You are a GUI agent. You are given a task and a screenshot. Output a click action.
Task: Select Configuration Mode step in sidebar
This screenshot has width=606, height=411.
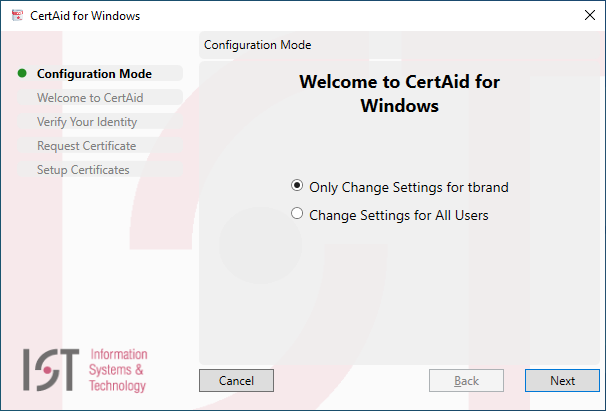pyautogui.click(x=100, y=73)
